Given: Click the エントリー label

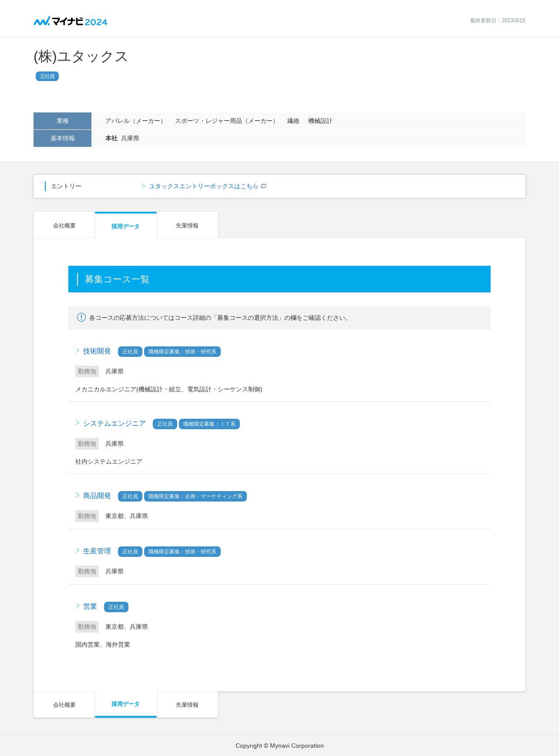Looking at the screenshot, I should [66, 186].
